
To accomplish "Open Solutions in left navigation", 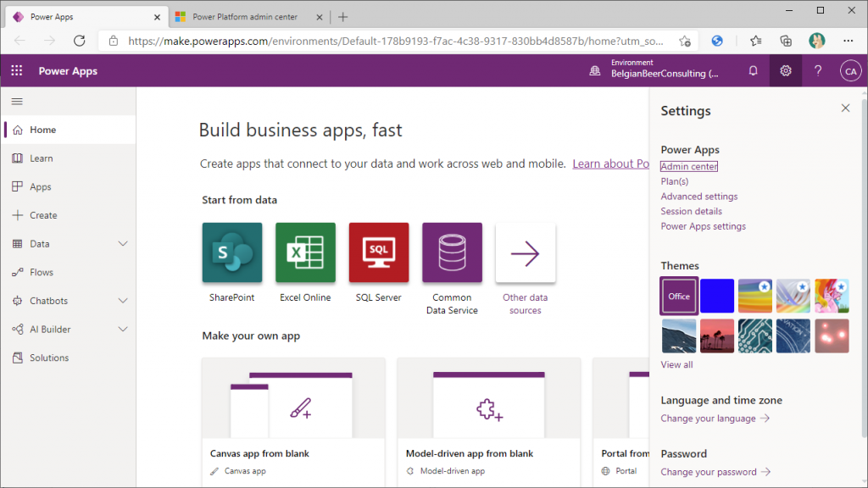I will tap(69, 358).
